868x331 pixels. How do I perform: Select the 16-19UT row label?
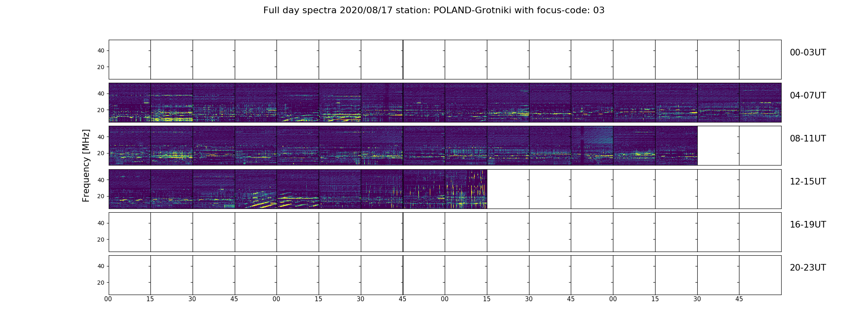(x=808, y=225)
